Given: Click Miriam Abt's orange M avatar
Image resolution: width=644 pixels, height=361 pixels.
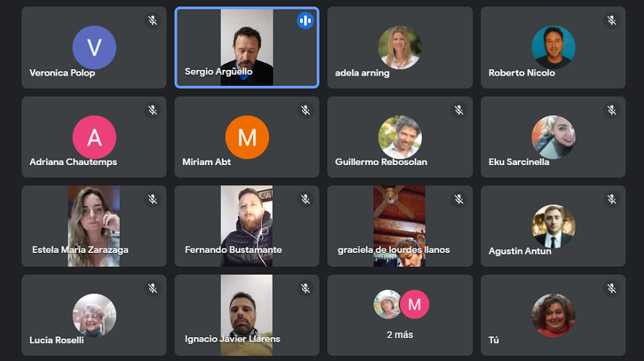Looking at the screenshot, I should tap(247, 137).
